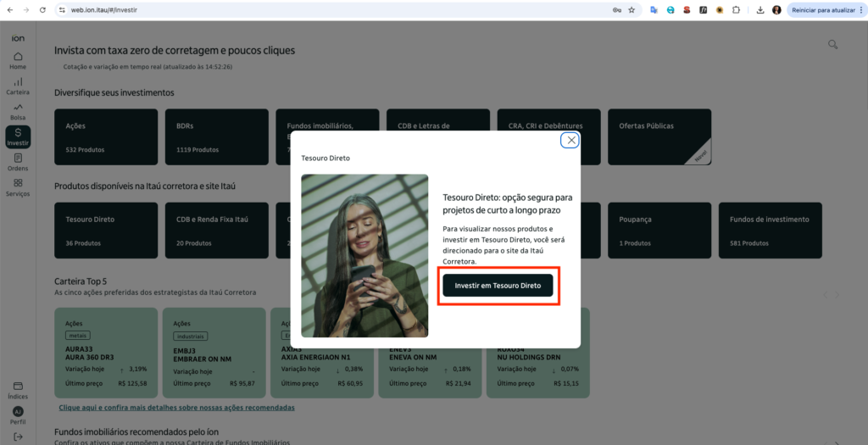Click the recommended stocks details link
Image resolution: width=868 pixels, height=445 pixels.
point(175,408)
